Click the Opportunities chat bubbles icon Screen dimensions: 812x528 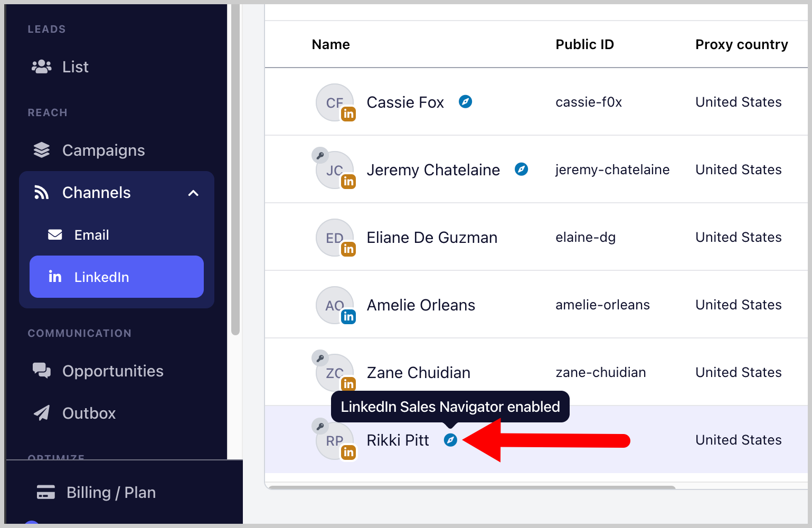[42, 371]
